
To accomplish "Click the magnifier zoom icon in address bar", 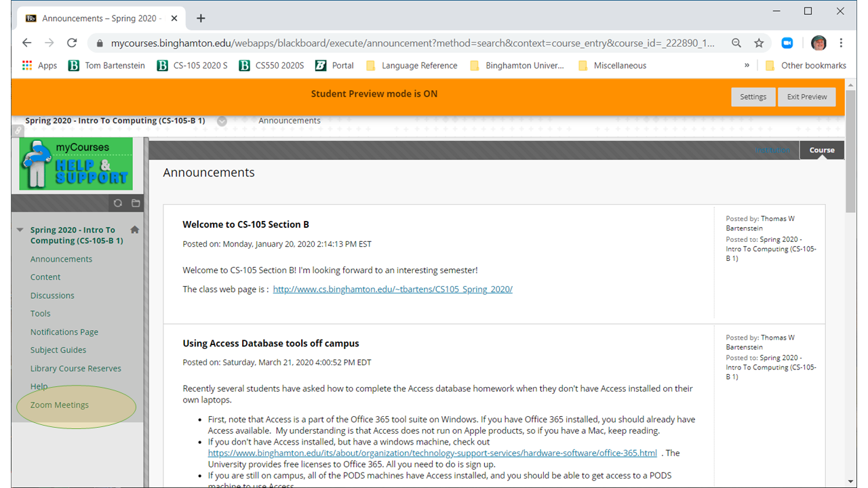I will click(736, 43).
